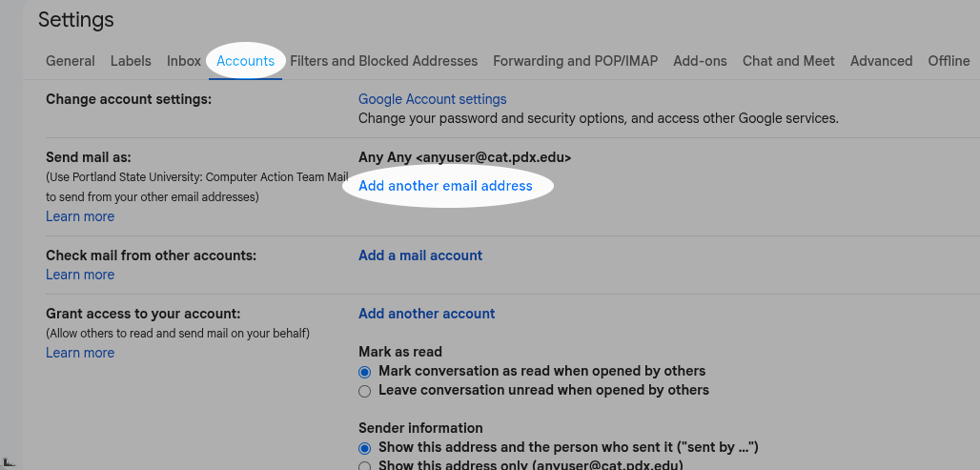The height and width of the screenshot is (470, 980).
Task: Click Add a mail account link
Action: (x=420, y=255)
